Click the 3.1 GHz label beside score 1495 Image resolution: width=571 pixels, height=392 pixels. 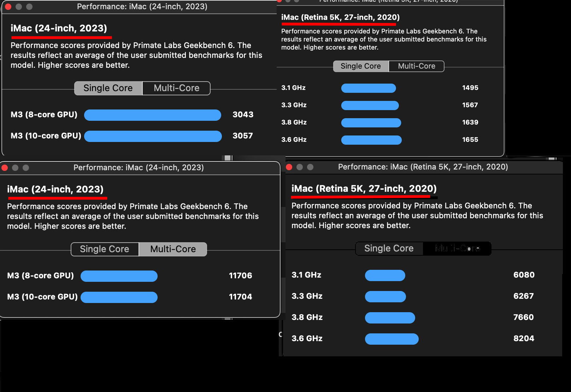click(293, 88)
